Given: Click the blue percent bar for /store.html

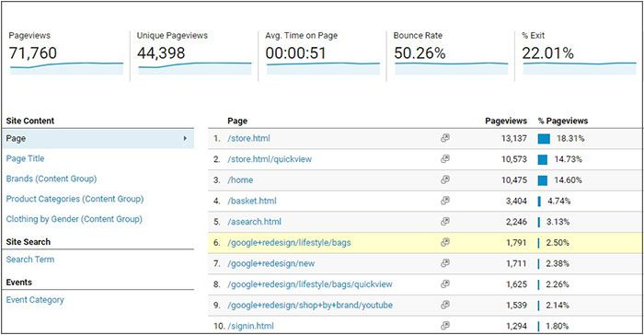Looking at the screenshot, I should [x=544, y=139].
